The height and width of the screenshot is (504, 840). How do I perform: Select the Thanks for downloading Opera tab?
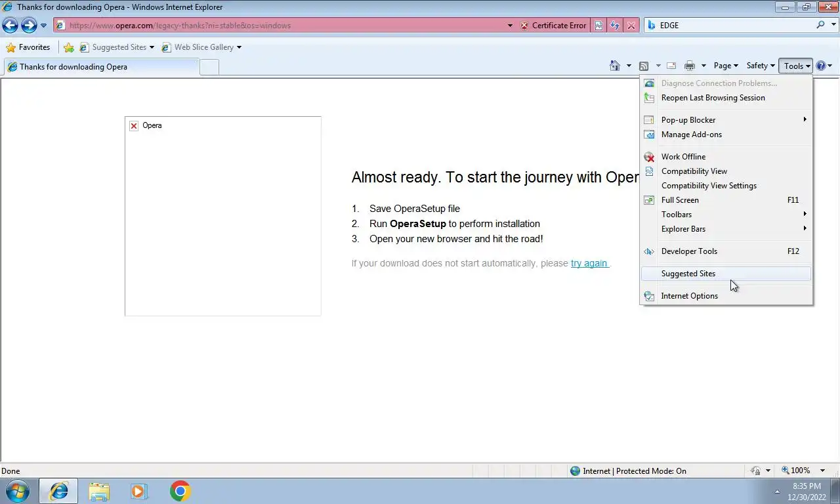point(101,67)
